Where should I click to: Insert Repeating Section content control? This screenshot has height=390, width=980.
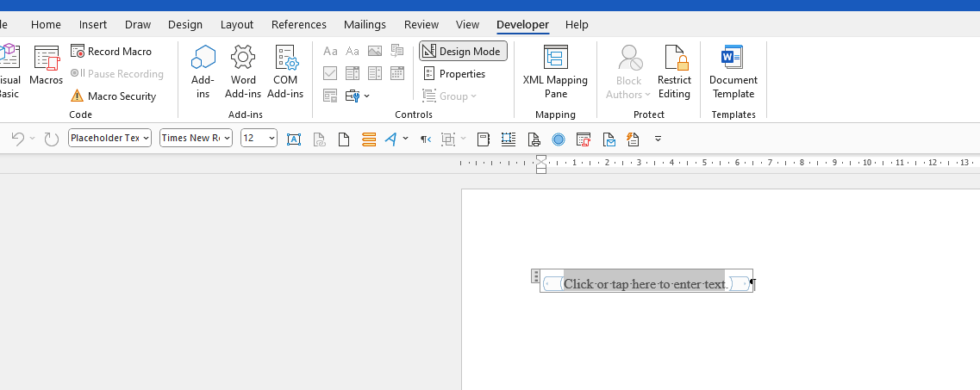coord(331,96)
